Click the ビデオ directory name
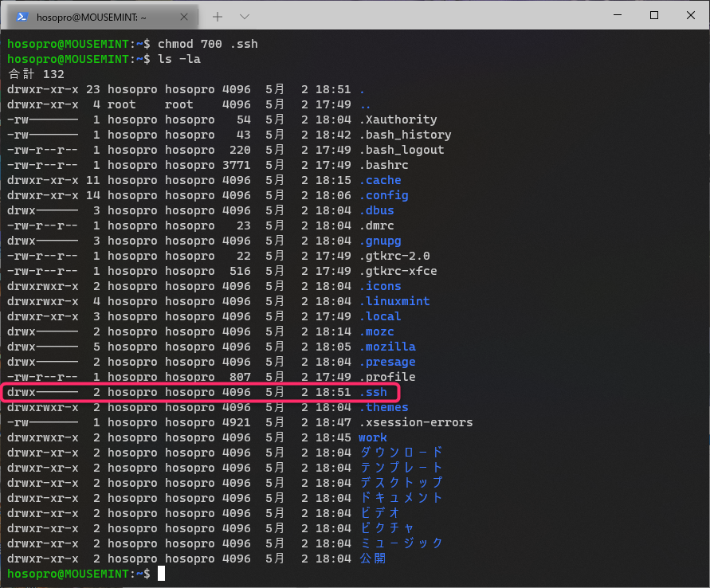This screenshot has width=710, height=588. pyautogui.click(x=380, y=513)
